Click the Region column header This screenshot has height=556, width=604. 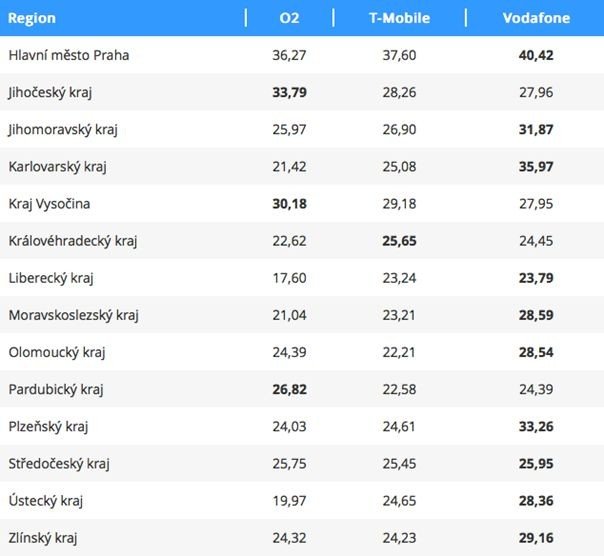tap(32, 18)
